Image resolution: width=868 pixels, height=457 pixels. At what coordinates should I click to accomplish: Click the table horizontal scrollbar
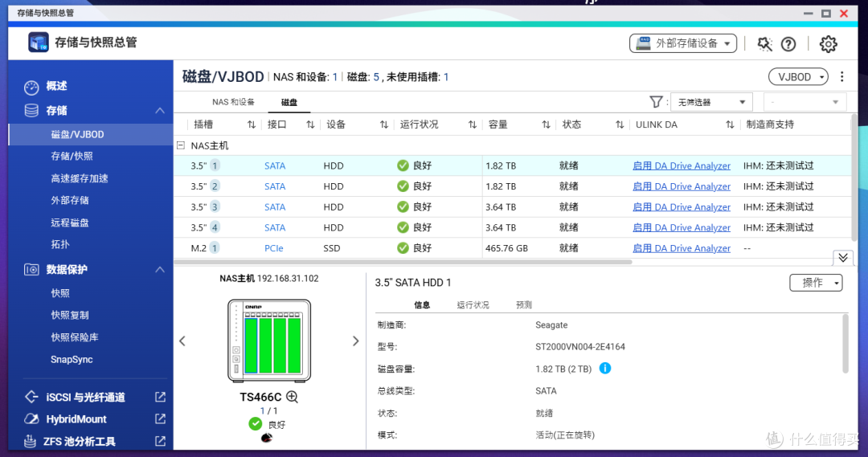(403, 263)
